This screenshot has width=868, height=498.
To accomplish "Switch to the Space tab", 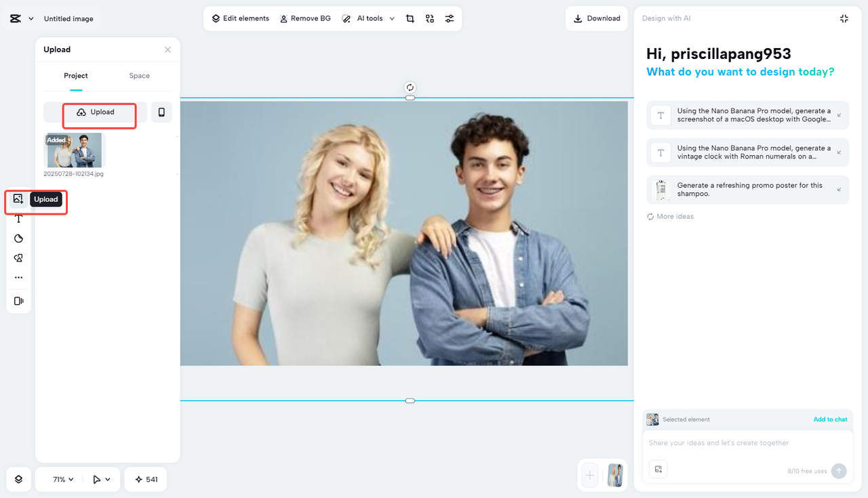I will (140, 76).
